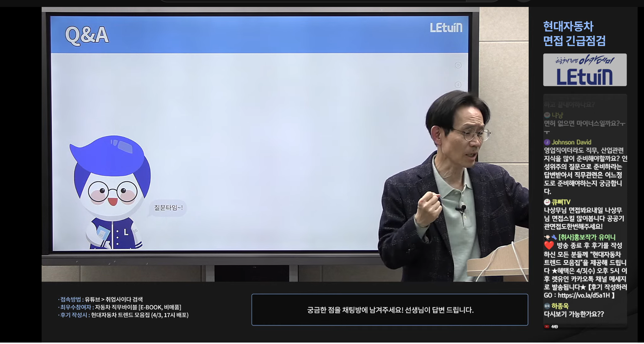
Task: Click the '질문타임~!' speech bubble
Action: point(168,208)
